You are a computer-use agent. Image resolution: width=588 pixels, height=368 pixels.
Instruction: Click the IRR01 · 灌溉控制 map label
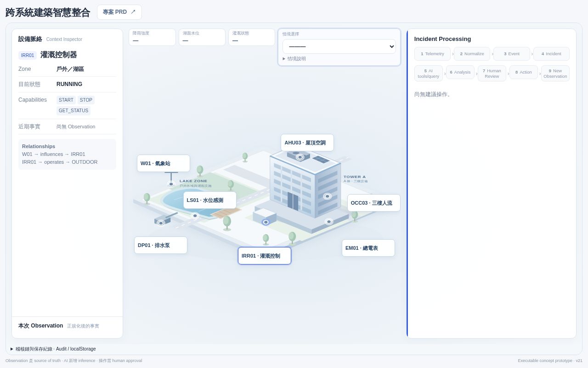pyautogui.click(x=265, y=256)
